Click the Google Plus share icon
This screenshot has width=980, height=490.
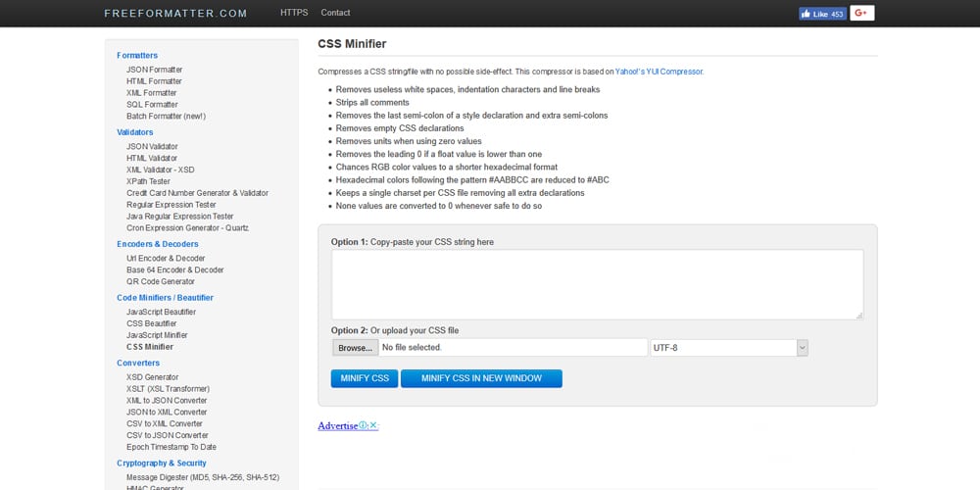pos(861,14)
